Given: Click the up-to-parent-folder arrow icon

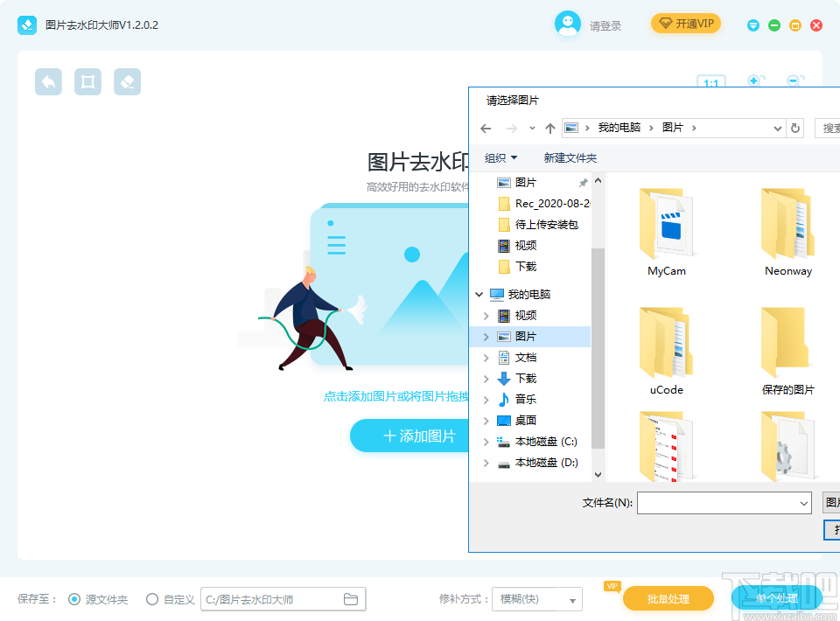Looking at the screenshot, I should coord(550,128).
